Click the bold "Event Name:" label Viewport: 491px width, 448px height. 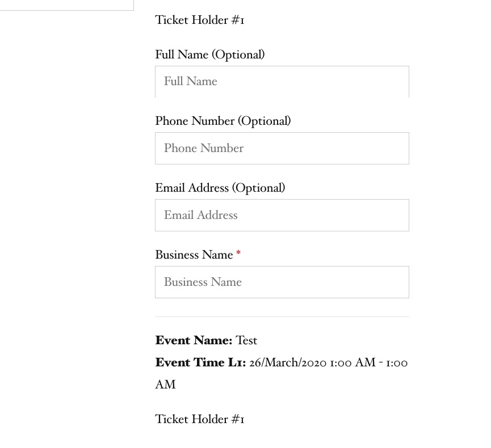[x=194, y=341]
